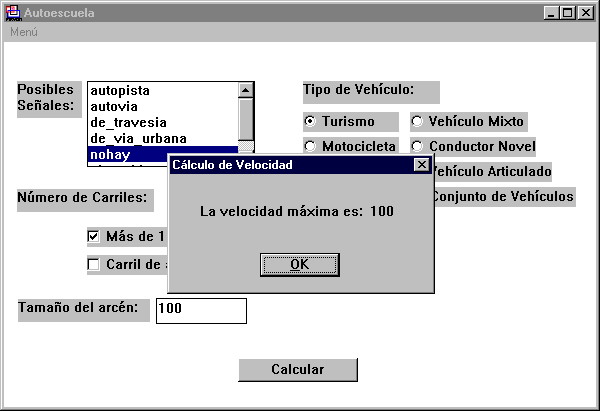600x411 pixels.
Task: Toggle the Más de 1 checkbox
Action: pyautogui.click(x=94, y=237)
